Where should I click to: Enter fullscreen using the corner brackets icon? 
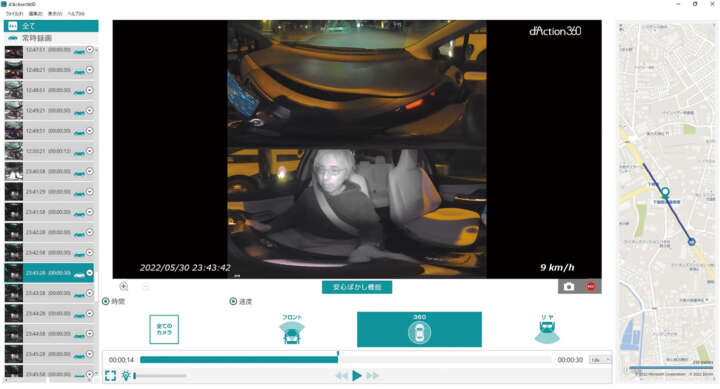pyautogui.click(x=110, y=376)
